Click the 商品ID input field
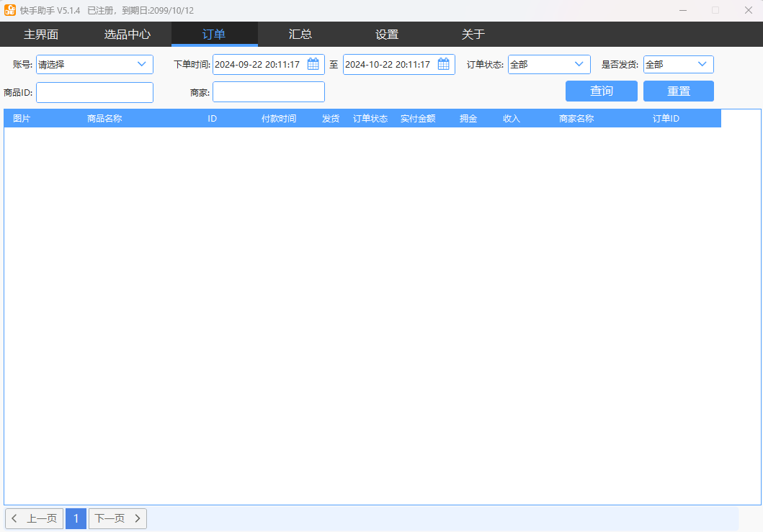 point(94,92)
